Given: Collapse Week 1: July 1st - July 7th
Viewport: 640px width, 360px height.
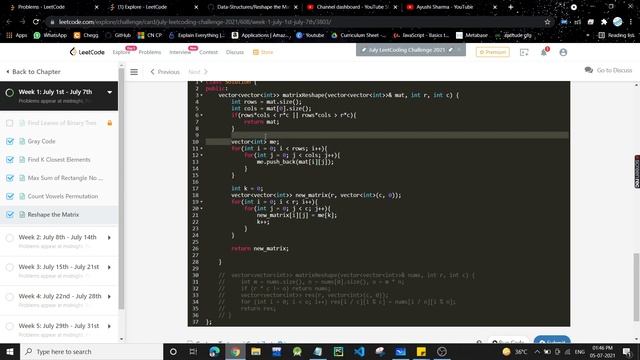Looking at the screenshot, I should pos(109,92).
